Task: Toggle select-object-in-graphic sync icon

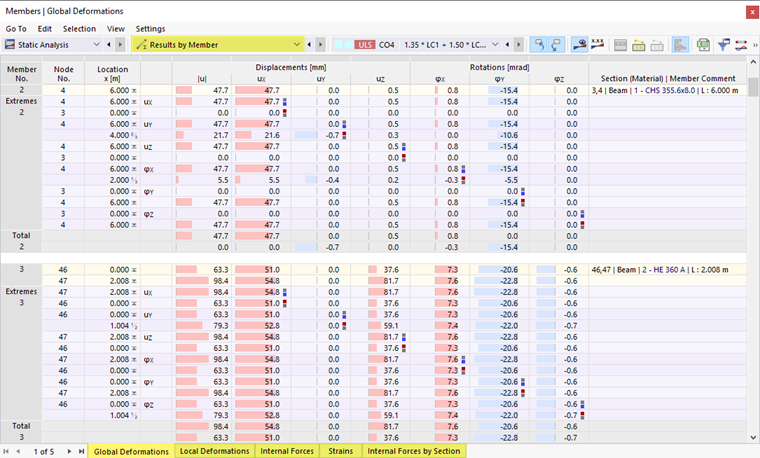Action: pos(539,45)
